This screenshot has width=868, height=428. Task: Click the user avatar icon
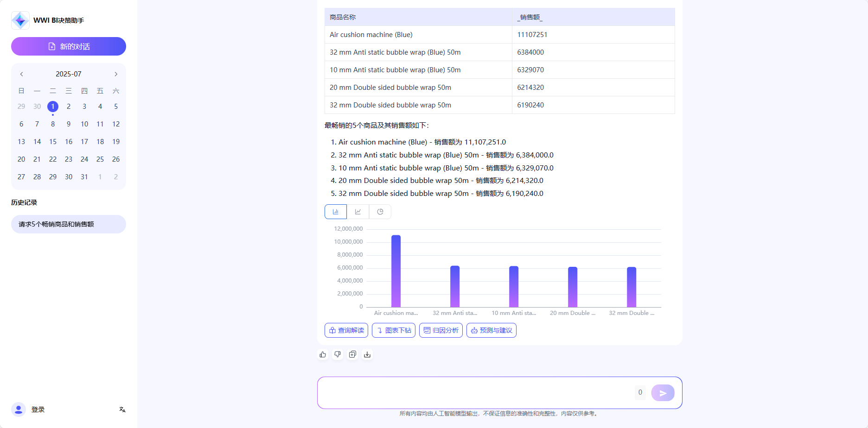point(19,409)
